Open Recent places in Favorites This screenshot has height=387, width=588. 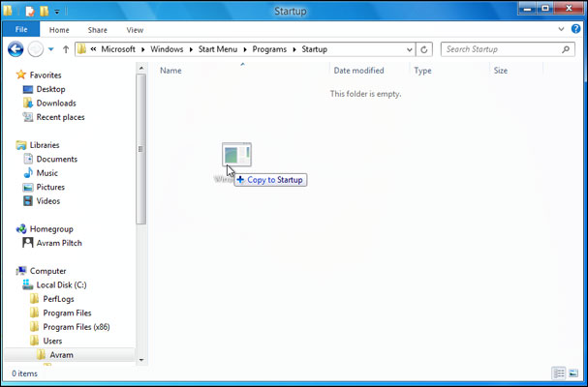tap(60, 117)
